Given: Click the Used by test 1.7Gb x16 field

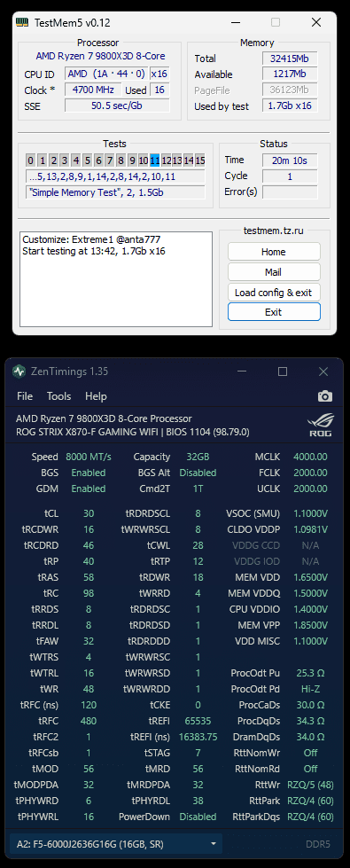Looking at the screenshot, I should (290, 106).
